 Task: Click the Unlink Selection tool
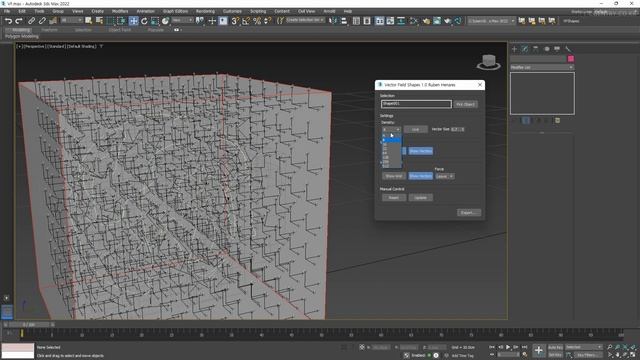(42, 21)
